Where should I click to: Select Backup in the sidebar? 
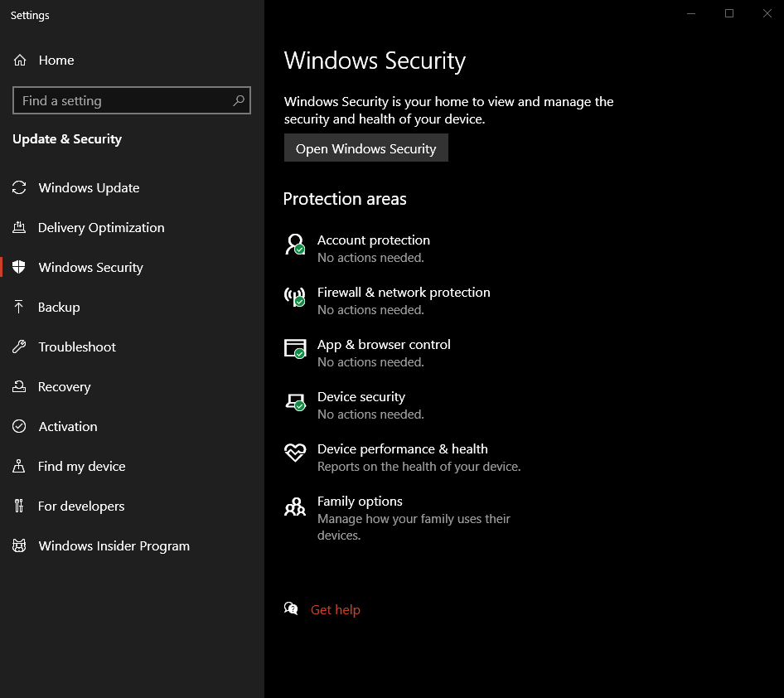coord(59,308)
